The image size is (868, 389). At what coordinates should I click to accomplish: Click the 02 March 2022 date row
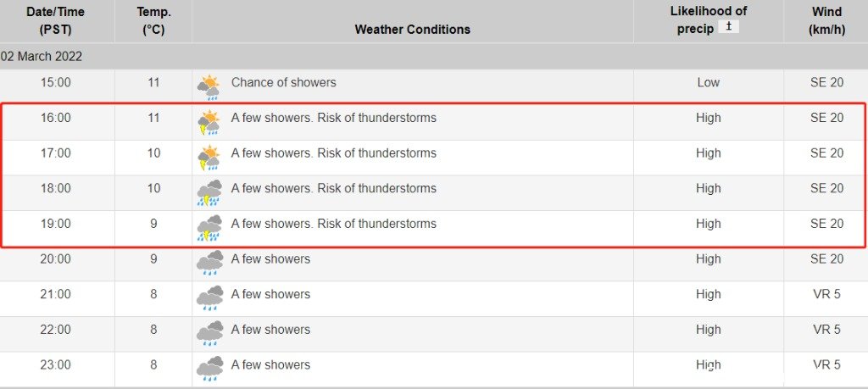434,57
